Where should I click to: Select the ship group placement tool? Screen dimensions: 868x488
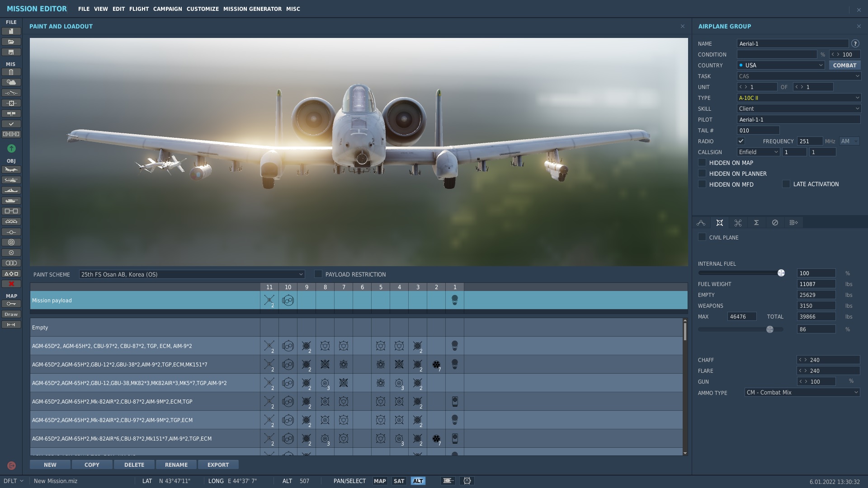[x=11, y=190]
